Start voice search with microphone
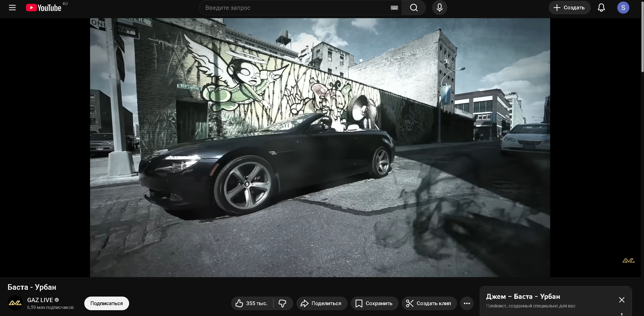The width and height of the screenshot is (644, 316). pyautogui.click(x=439, y=8)
